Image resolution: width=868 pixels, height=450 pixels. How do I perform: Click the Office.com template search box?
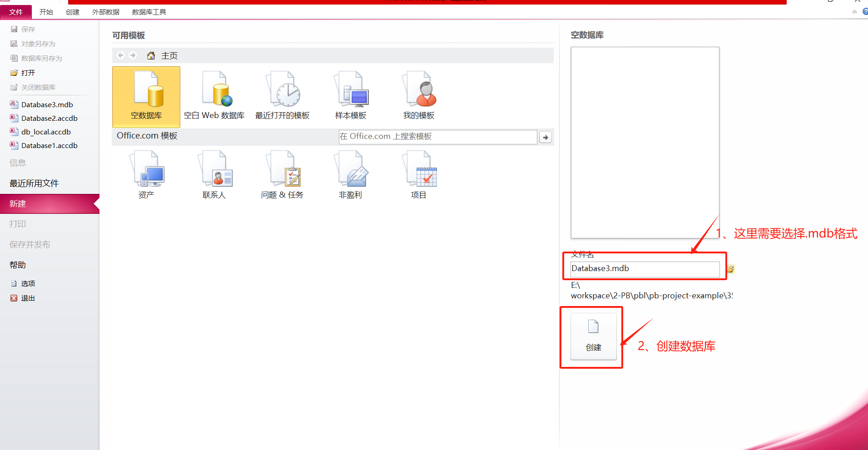438,137
